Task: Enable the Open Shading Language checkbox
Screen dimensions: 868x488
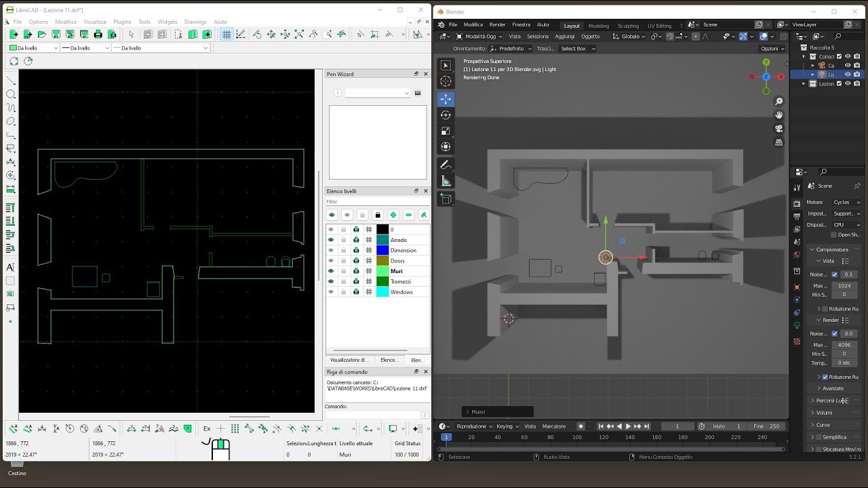Action: 834,235
